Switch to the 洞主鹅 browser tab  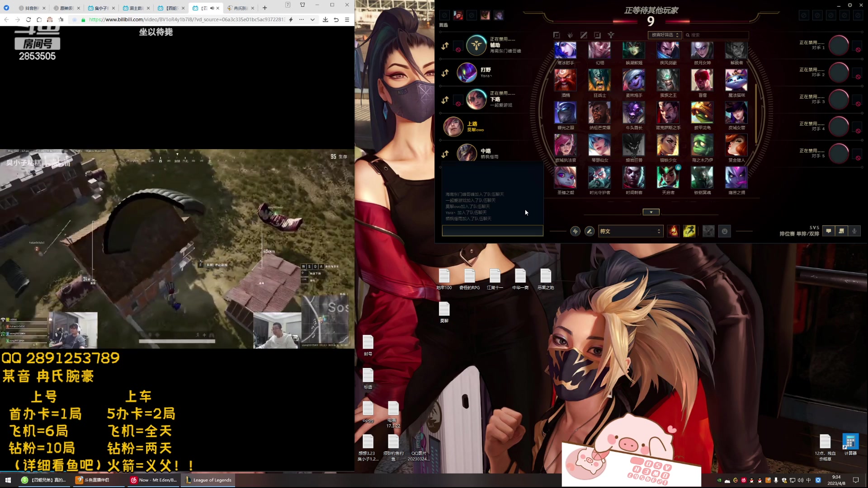[136, 8]
